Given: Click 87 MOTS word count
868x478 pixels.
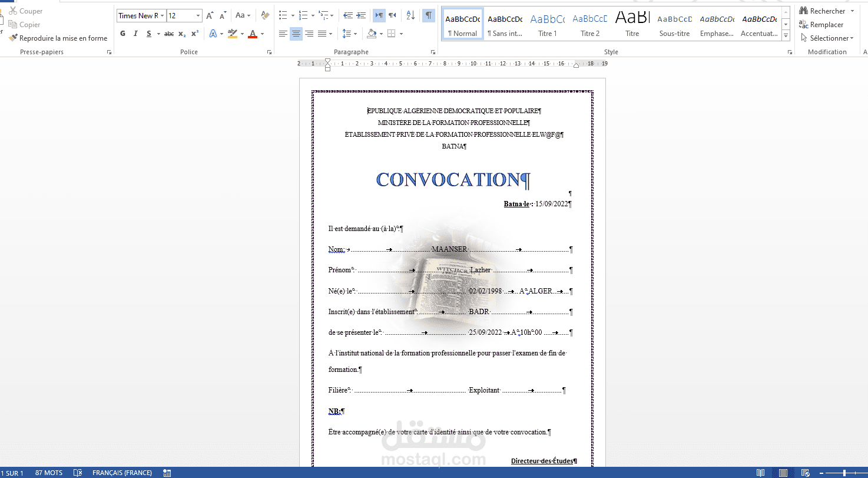Looking at the screenshot, I should pos(49,473).
